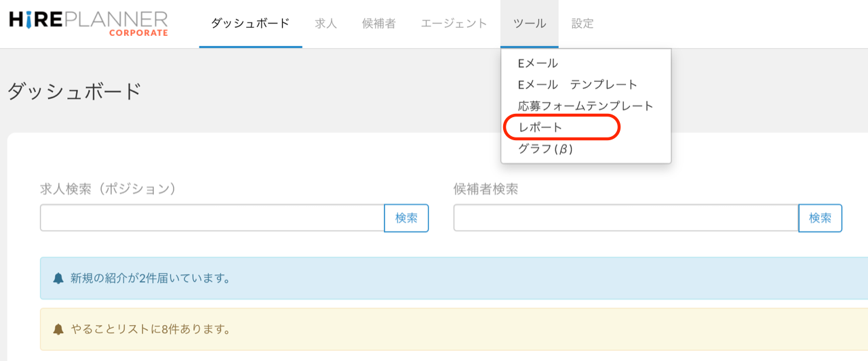The height and width of the screenshot is (361, 868).
Task: Go to the 候補者 tab
Action: (x=378, y=24)
